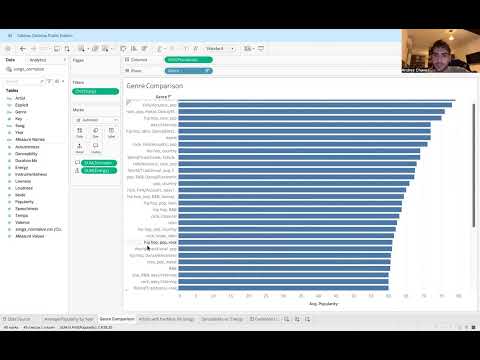
Task: Collapse the Data pane using the side arrow
Action: 65,60
